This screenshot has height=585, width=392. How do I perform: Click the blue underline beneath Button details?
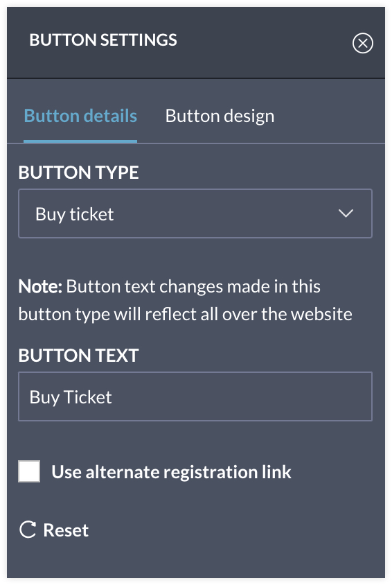(80, 141)
